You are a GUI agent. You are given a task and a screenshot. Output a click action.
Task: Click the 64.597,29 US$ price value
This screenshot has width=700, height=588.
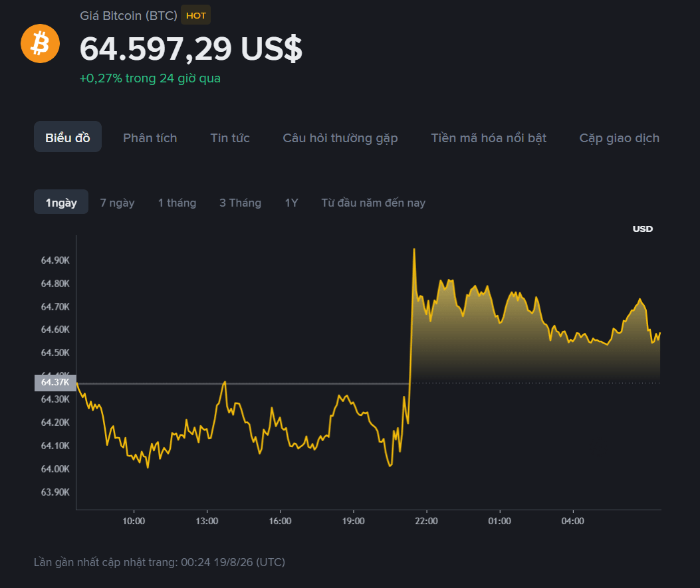pos(191,49)
